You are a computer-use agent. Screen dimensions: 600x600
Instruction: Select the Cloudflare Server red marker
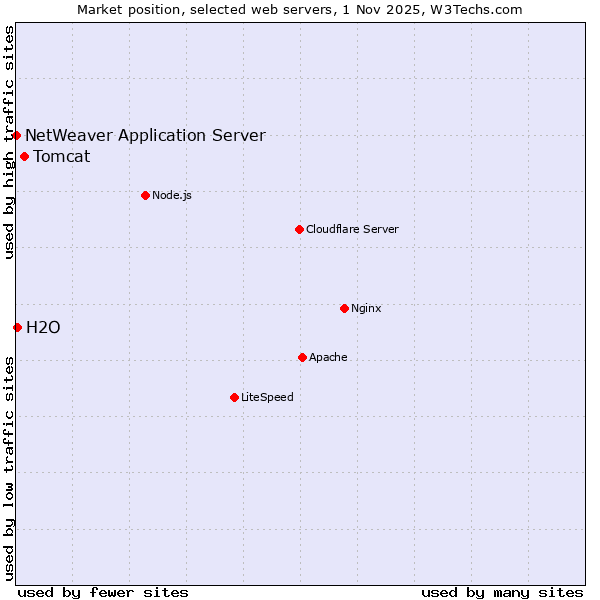(299, 229)
